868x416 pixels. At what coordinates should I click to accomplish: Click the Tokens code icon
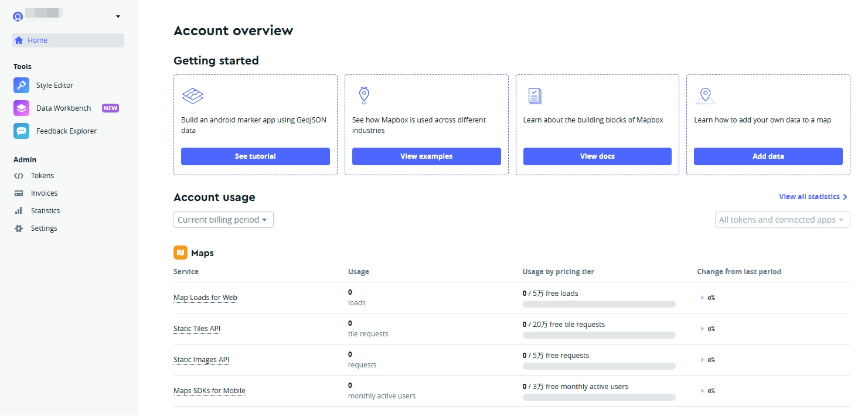click(19, 176)
